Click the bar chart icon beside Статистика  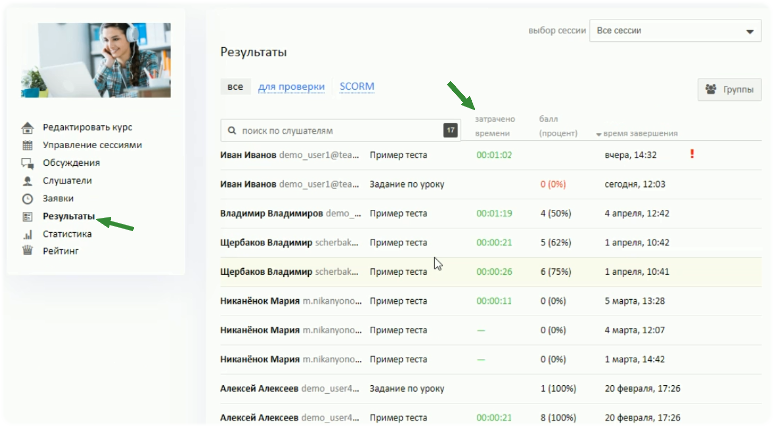click(27, 234)
